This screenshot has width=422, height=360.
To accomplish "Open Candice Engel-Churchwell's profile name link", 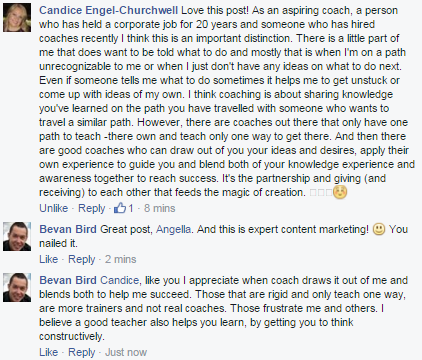I will (x=108, y=10).
